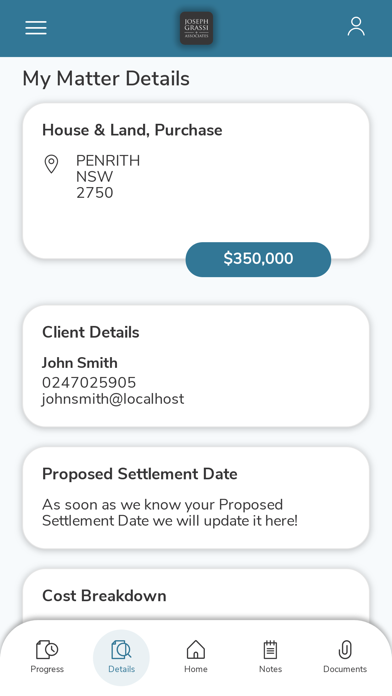Tap the Joseph Grassi Associates logo
Image resolution: width=392 pixels, height=696 pixels.
coord(196,28)
